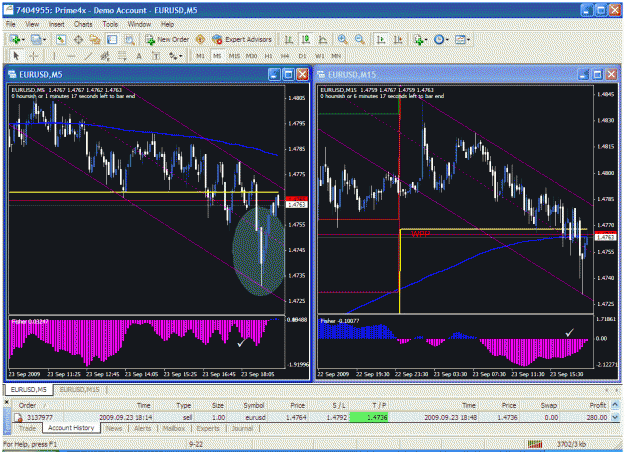The height and width of the screenshot is (452, 625).
Task: Switch timeframe to D1
Action: pos(302,56)
